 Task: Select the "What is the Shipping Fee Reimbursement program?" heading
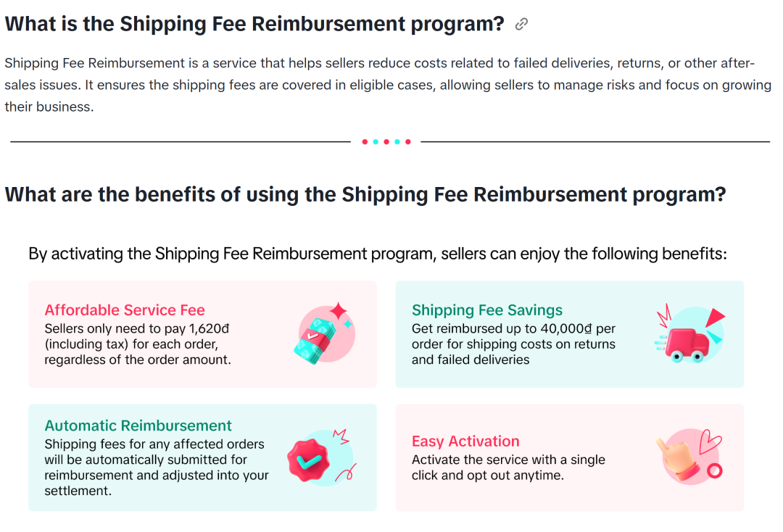(254, 24)
